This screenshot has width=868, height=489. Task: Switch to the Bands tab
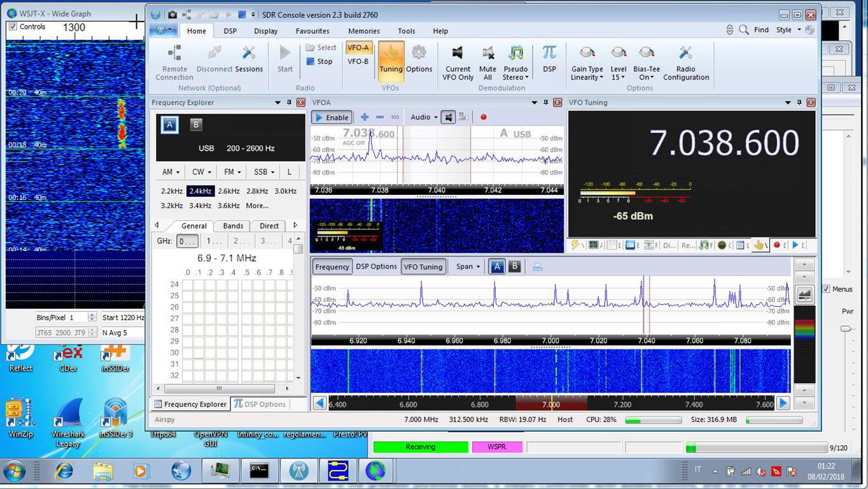pos(233,225)
